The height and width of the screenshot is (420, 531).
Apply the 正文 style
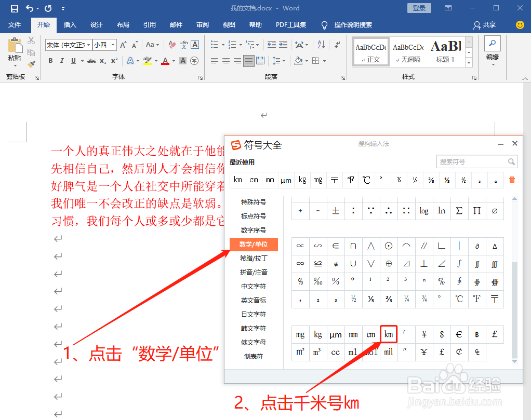371,51
